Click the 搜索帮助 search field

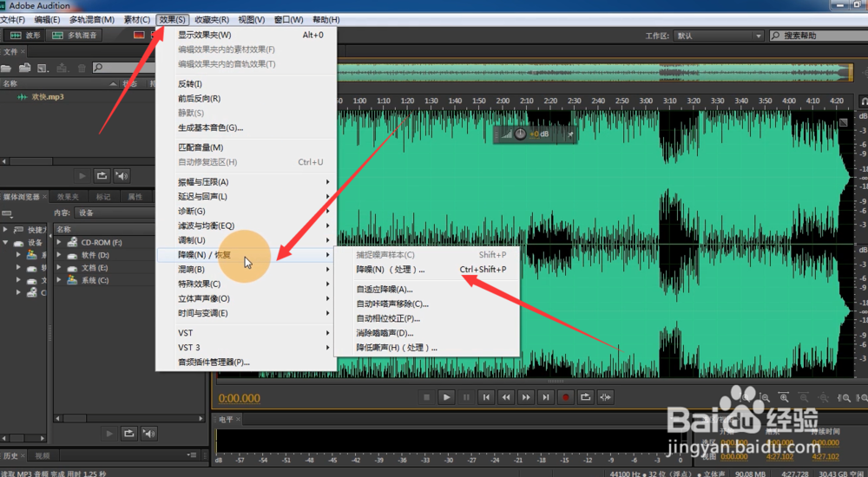[x=819, y=36]
